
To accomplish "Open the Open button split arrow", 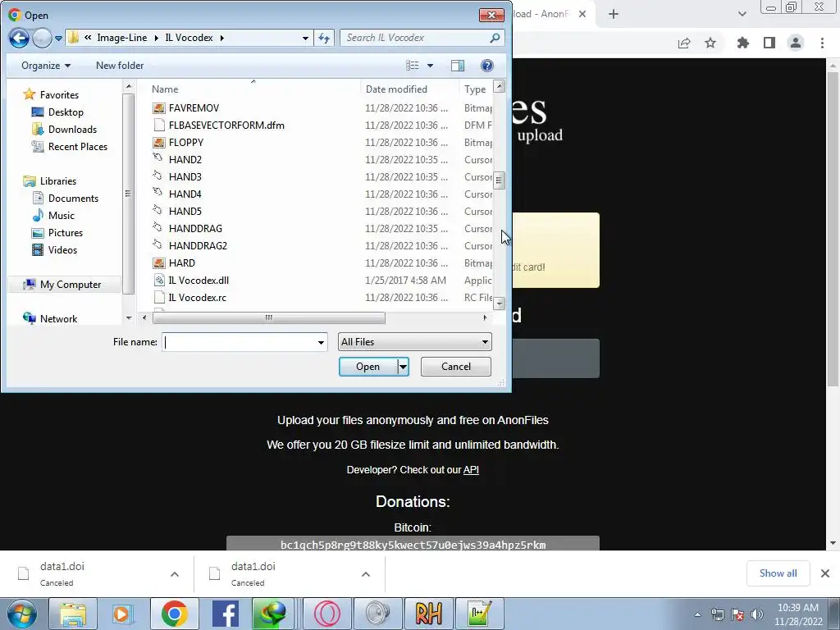I will click(x=403, y=367).
